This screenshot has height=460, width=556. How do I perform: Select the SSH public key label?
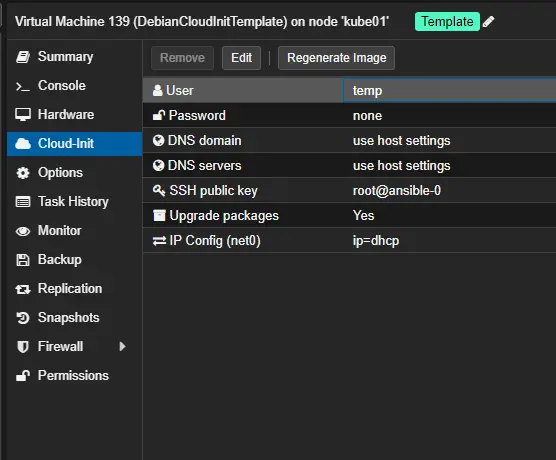[213, 190]
